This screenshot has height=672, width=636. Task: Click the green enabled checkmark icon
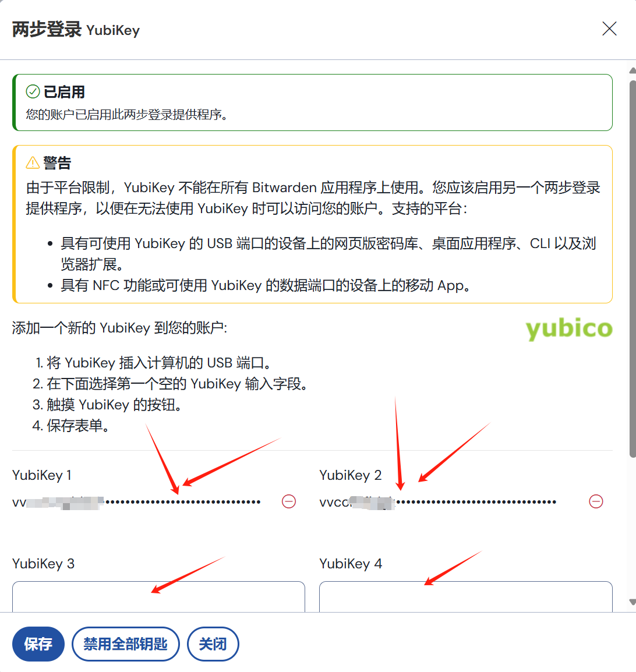pos(33,91)
